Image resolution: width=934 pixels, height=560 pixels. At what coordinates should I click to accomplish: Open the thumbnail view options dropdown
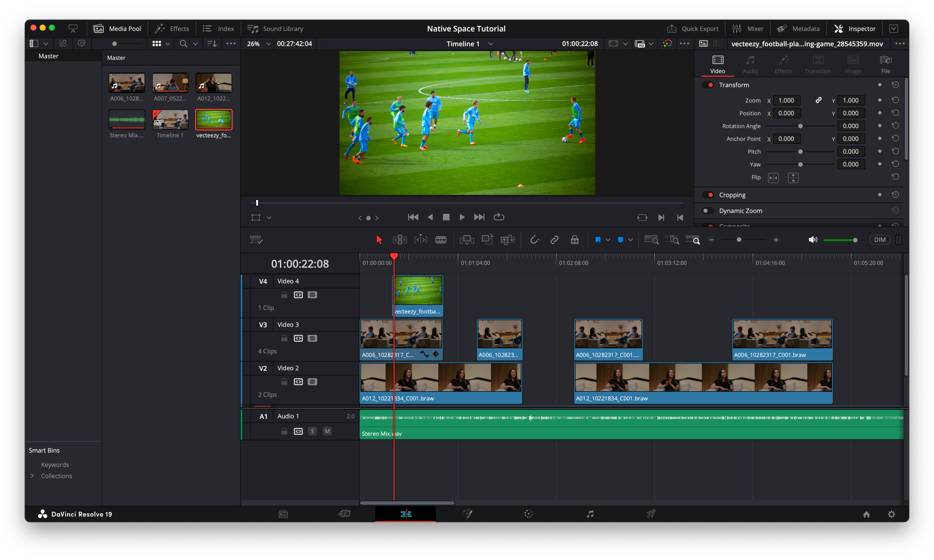tap(167, 44)
